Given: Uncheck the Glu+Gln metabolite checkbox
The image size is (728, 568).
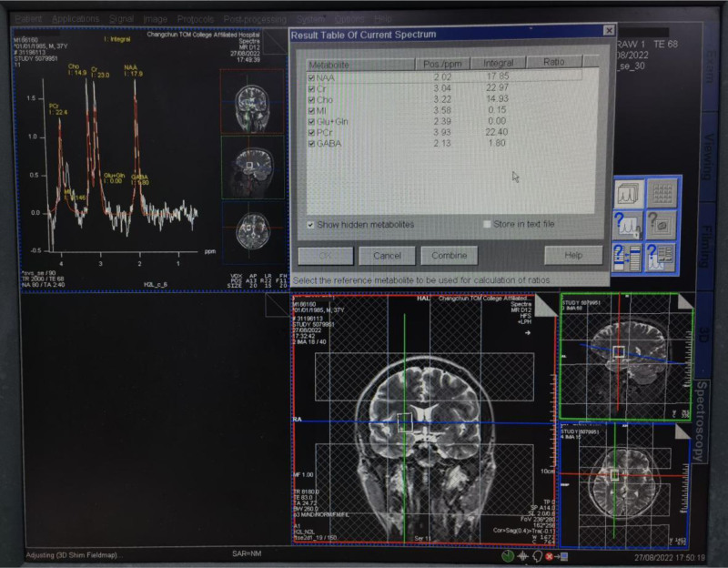Looking at the screenshot, I should pos(311,122).
